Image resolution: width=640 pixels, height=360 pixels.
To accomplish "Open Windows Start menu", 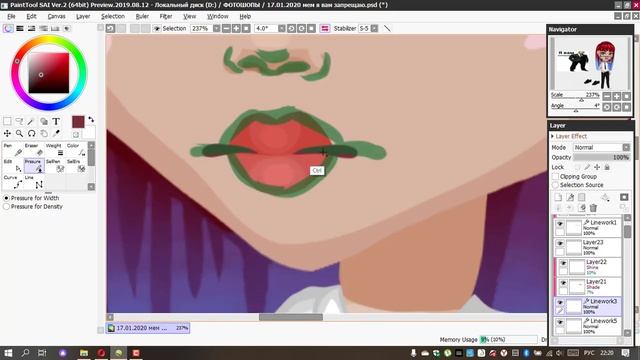I will click(8, 353).
